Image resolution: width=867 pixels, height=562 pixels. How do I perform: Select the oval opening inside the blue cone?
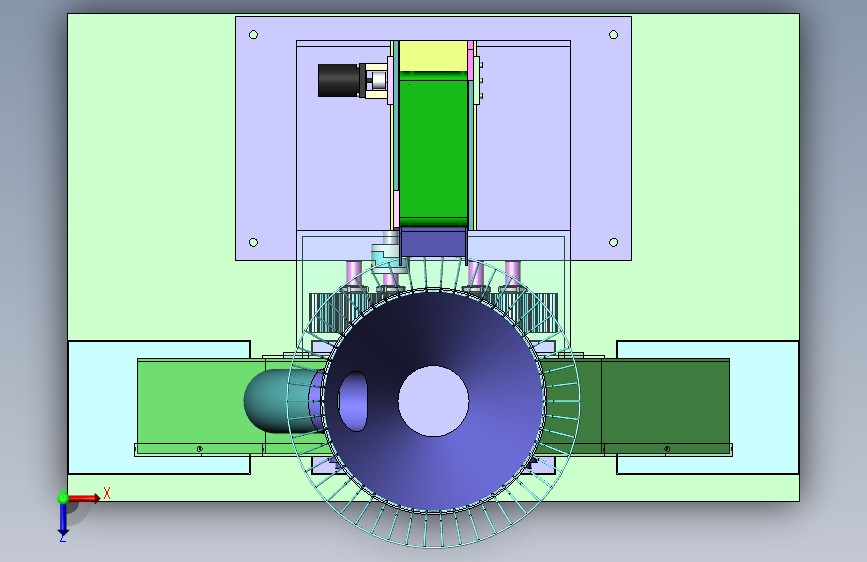353,401
